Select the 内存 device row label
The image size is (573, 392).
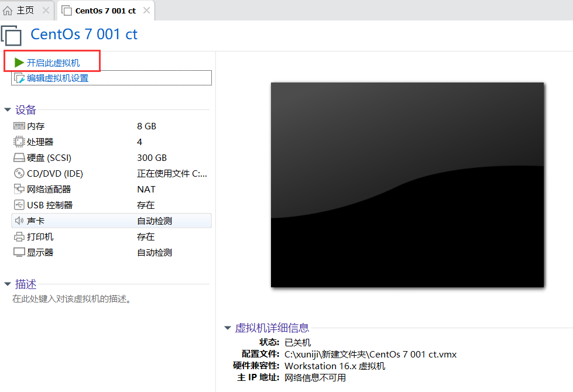(x=36, y=126)
